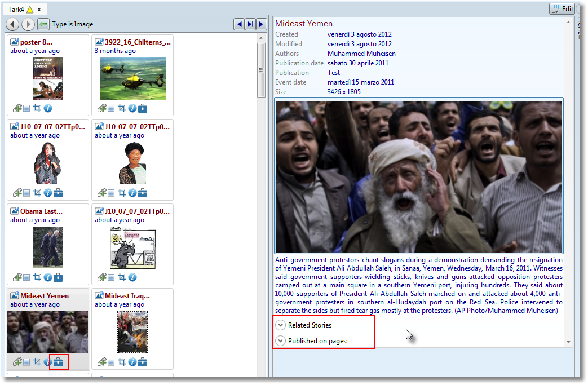
Task: Click the 'Type is Image' filter text
Action: tap(73, 24)
